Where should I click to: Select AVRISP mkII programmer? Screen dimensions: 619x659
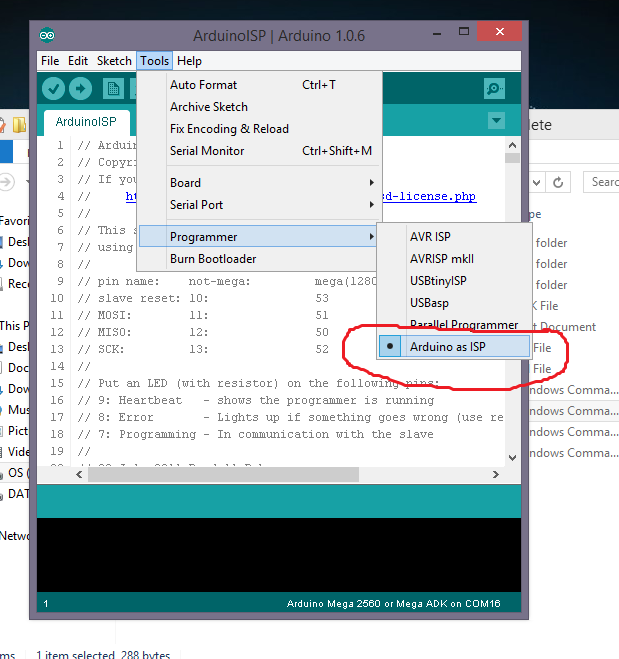(454, 258)
